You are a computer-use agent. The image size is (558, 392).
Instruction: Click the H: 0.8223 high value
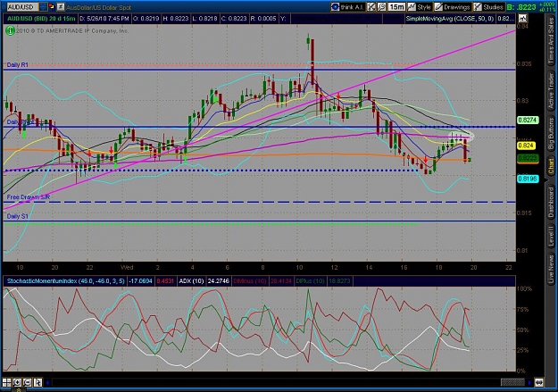[x=176, y=19]
